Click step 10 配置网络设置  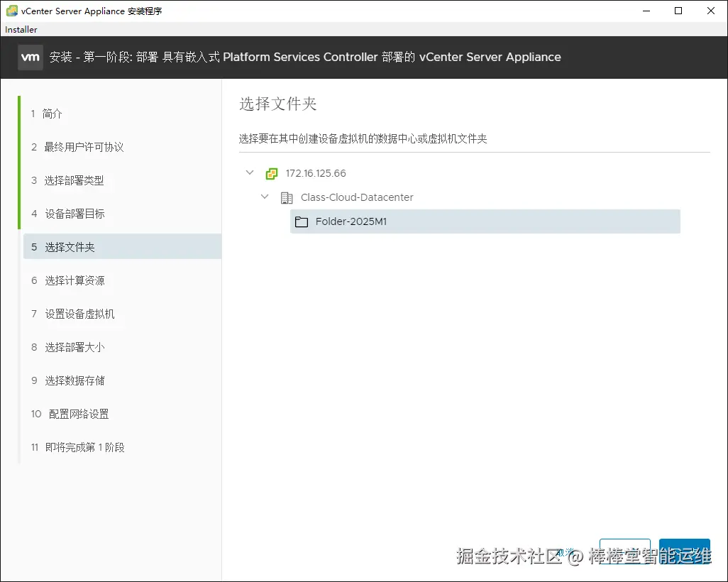click(x=70, y=414)
